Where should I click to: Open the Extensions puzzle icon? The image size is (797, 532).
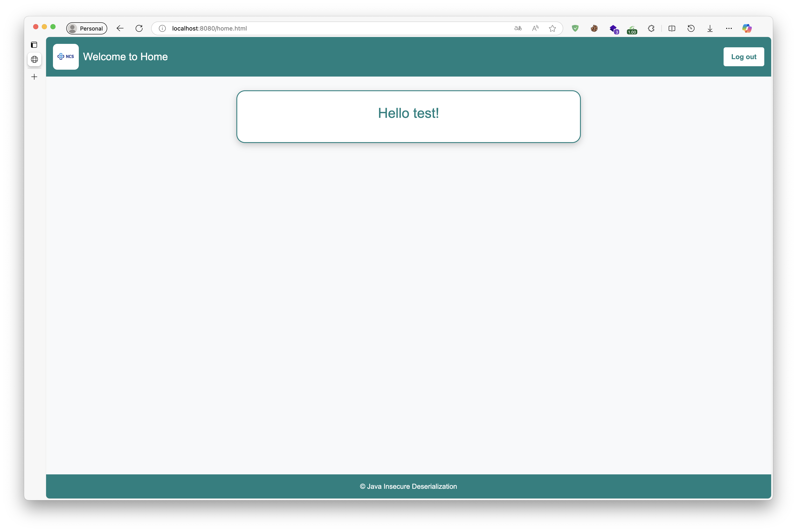click(x=651, y=29)
